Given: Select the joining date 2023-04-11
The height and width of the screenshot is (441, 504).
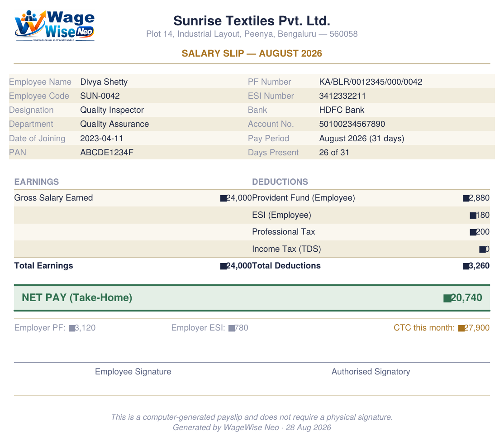Looking at the screenshot, I should click(102, 138).
